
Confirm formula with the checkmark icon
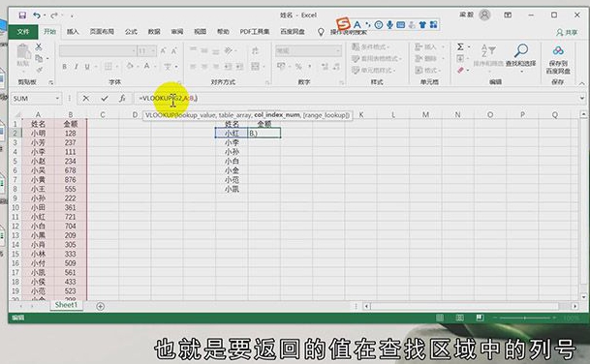(x=105, y=98)
